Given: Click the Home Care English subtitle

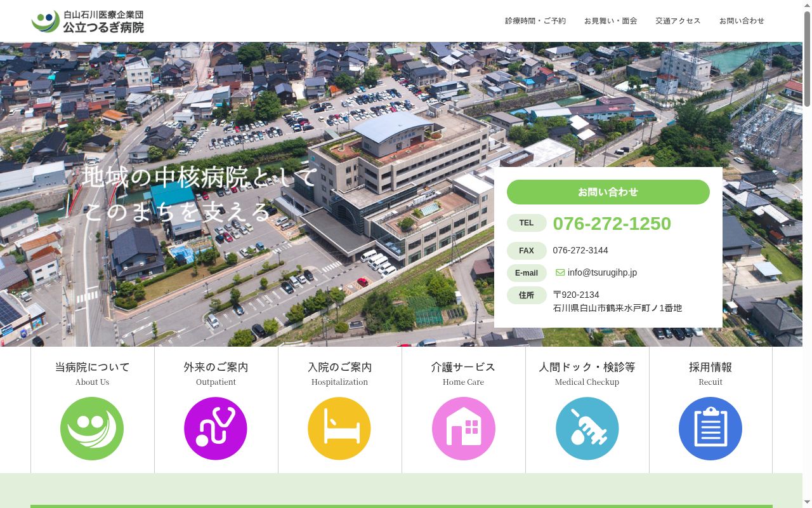Looking at the screenshot, I should (463, 382).
